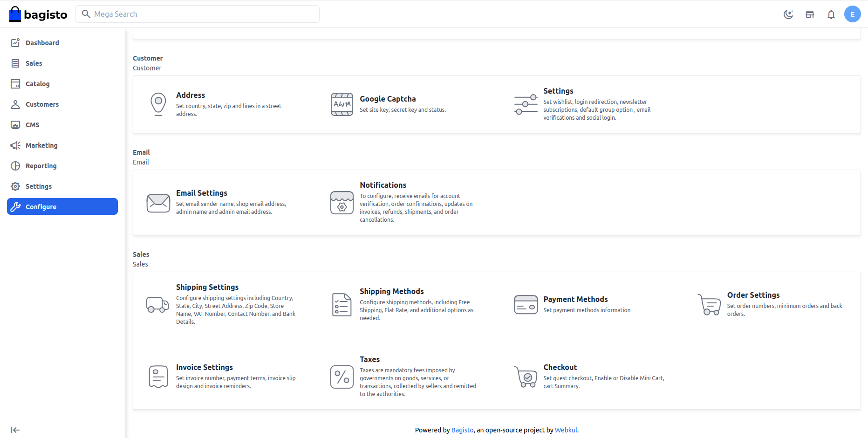Image resolution: width=868 pixels, height=438 pixels.
Task: Open the user profile avatar menu
Action: pyautogui.click(x=852, y=14)
